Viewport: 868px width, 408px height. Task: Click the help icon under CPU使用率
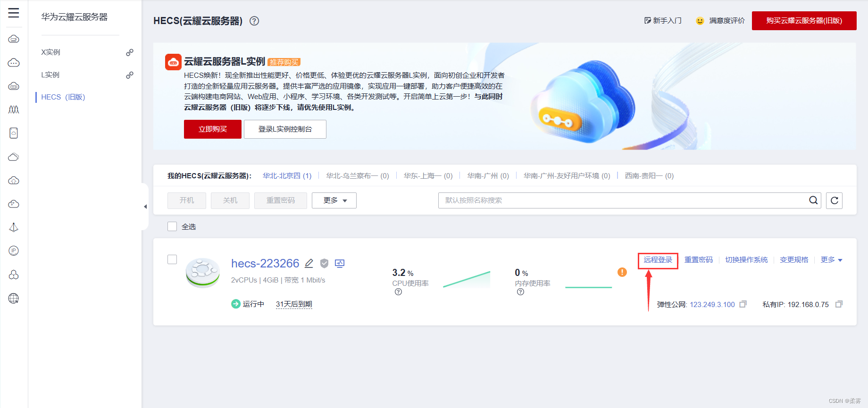click(x=398, y=292)
